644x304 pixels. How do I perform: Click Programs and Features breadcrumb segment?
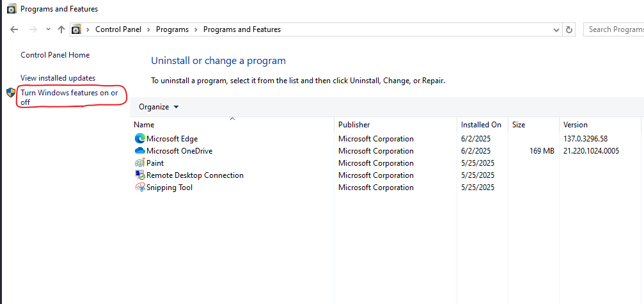pyautogui.click(x=242, y=29)
